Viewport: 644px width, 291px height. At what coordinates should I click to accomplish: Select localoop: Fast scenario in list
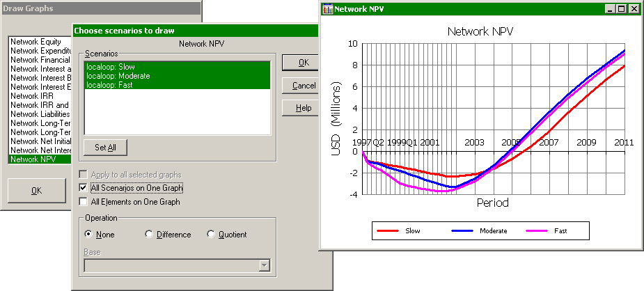(109, 85)
